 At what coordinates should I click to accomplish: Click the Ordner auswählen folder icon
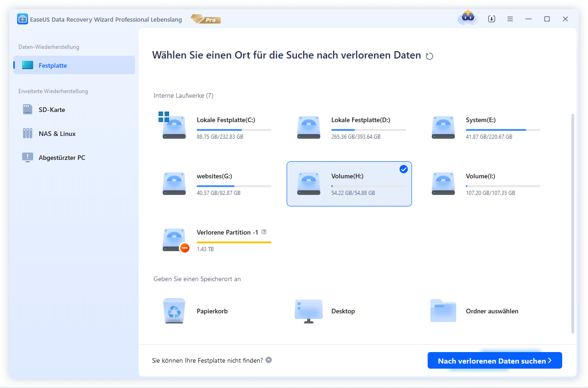click(x=443, y=311)
